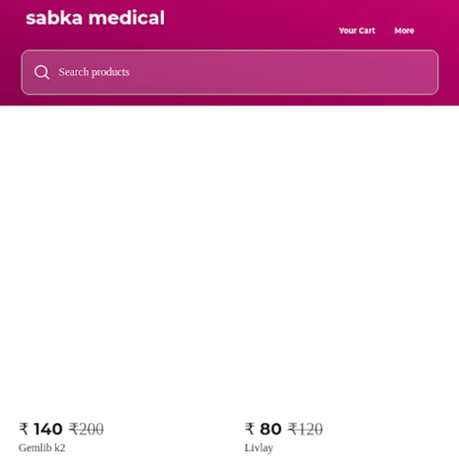Click the struck-through 200 original price
This screenshot has height=476, width=459.
click(91, 429)
